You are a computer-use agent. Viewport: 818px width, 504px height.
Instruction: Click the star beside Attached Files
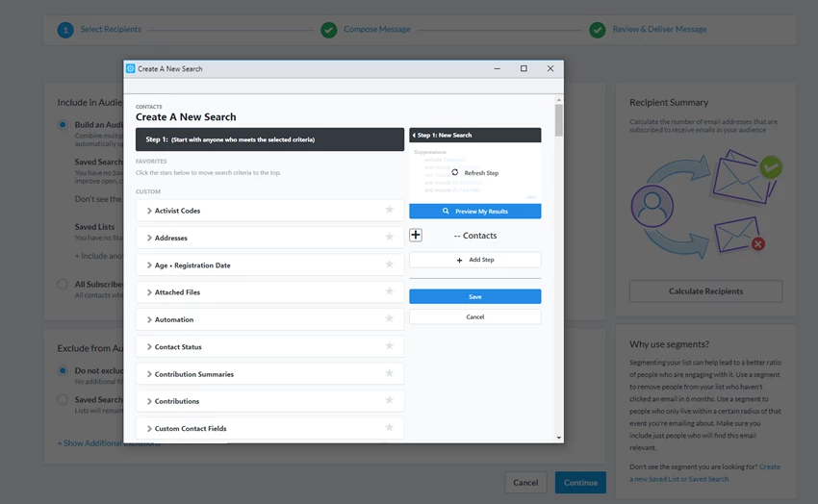(389, 291)
